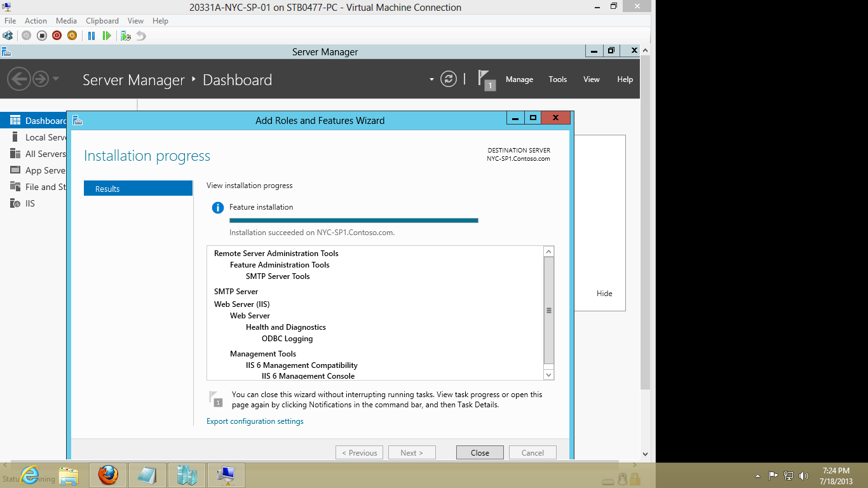Open the Manage menu in Server Manager

coord(519,79)
